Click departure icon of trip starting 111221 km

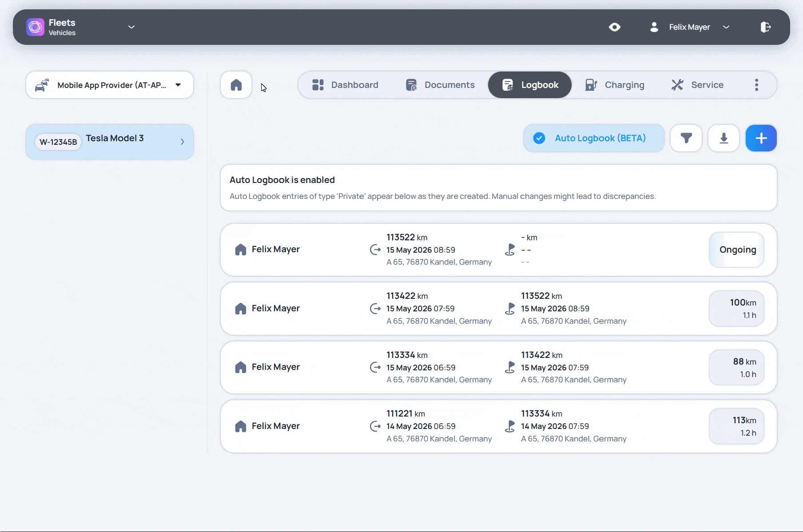375,426
